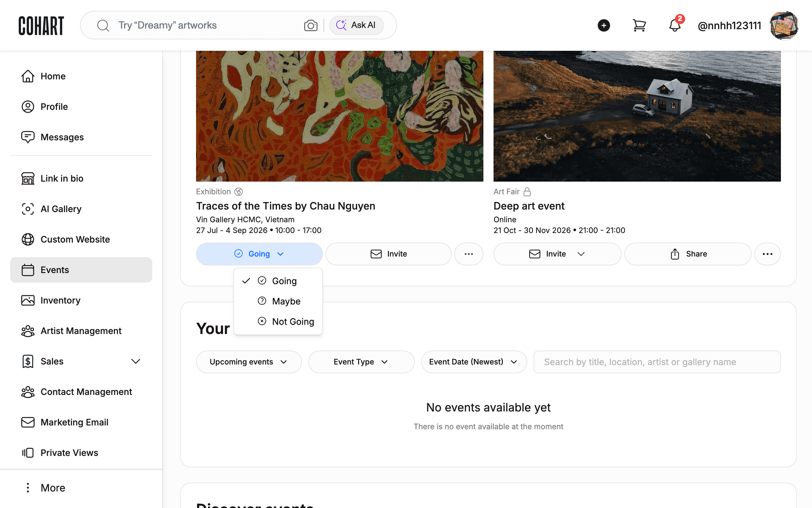The width and height of the screenshot is (812, 508).
Task: Open the Event Type filter
Action: coord(361,362)
